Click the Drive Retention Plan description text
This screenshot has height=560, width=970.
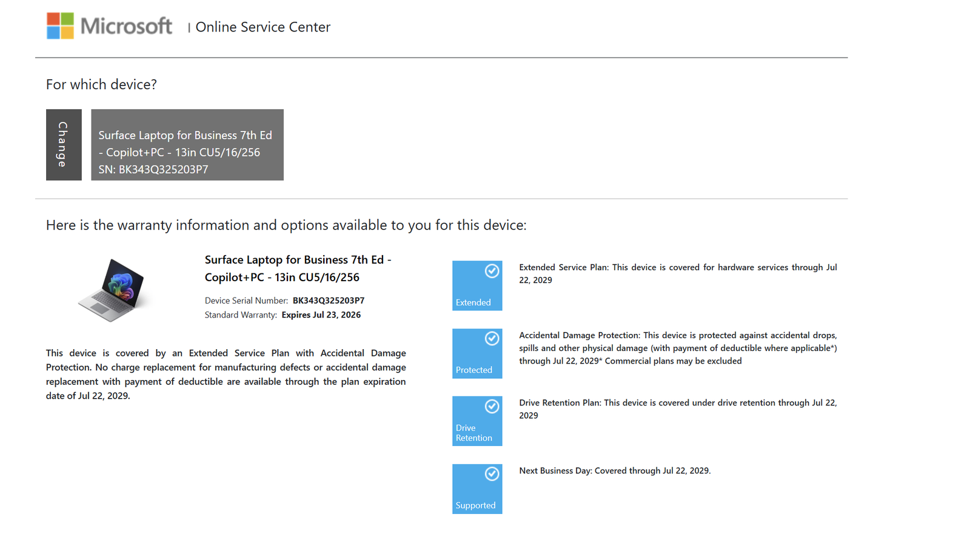[x=677, y=409]
